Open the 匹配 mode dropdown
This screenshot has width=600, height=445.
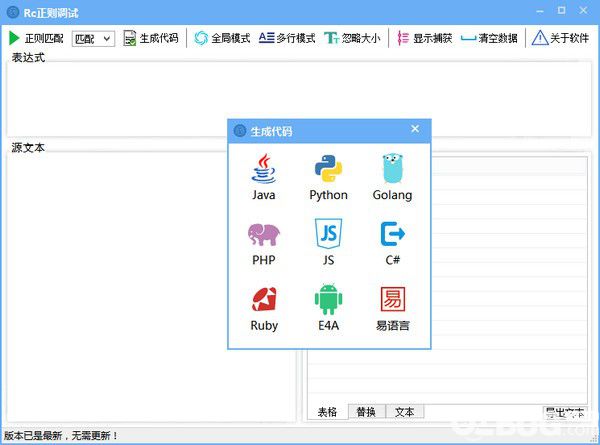pyautogui.click(x=93, y=39)
